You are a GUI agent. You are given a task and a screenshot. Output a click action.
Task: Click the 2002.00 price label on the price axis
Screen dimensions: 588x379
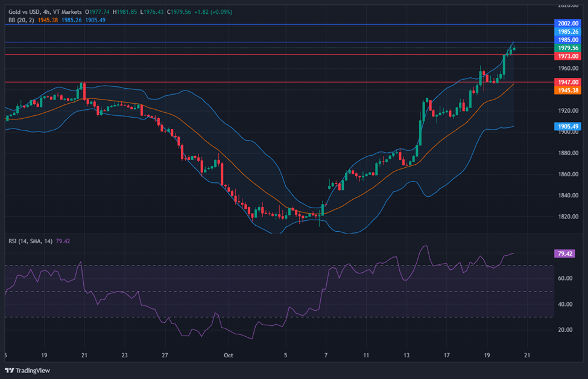tap(567, 24)
